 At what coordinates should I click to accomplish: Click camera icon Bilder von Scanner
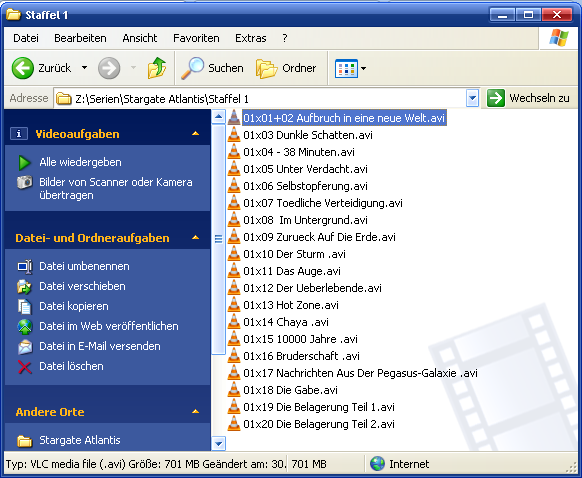24,182
